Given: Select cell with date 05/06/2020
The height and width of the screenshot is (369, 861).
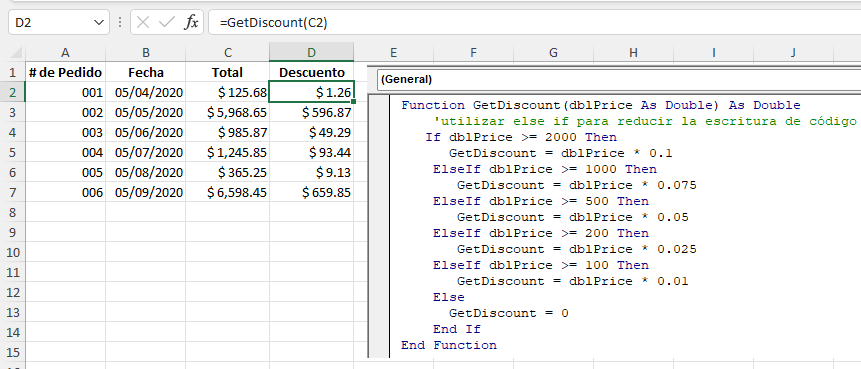Looking at the screenshot, I should pos(146,132).
